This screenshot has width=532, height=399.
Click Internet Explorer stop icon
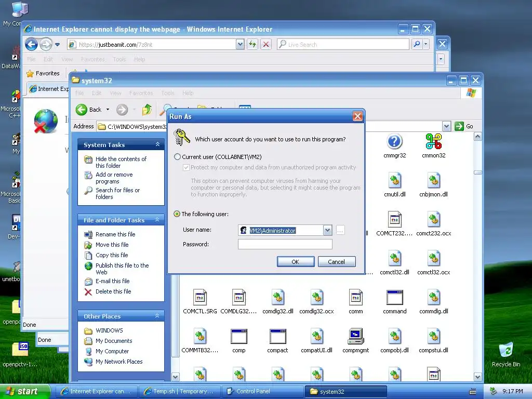click(266, 45)
